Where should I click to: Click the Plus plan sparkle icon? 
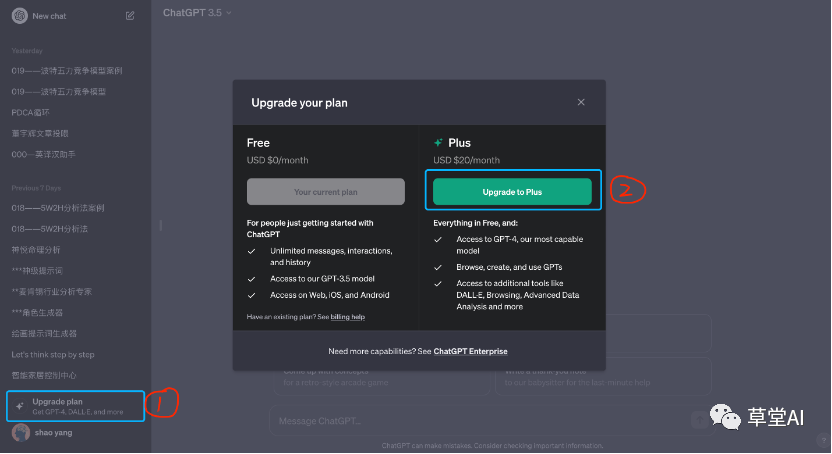pyautogui.click(x=438, y=143)
